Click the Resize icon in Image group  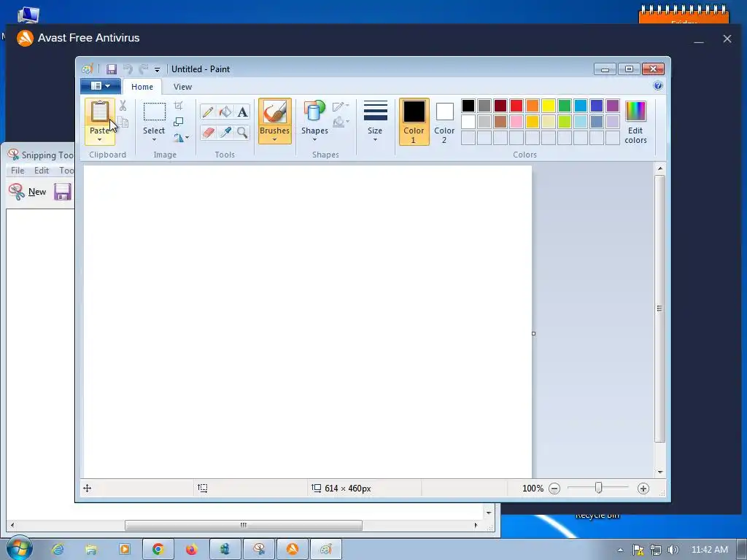click(178, 122)
